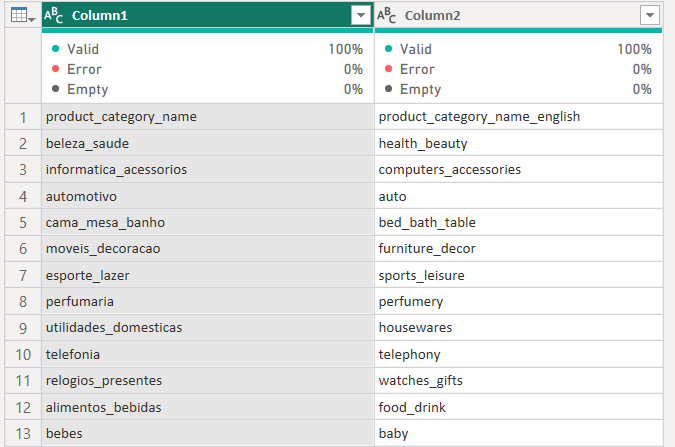This screenshot has height=447, width=675.
Task: Click the Column2 quality bar
Action: point(518,31)
